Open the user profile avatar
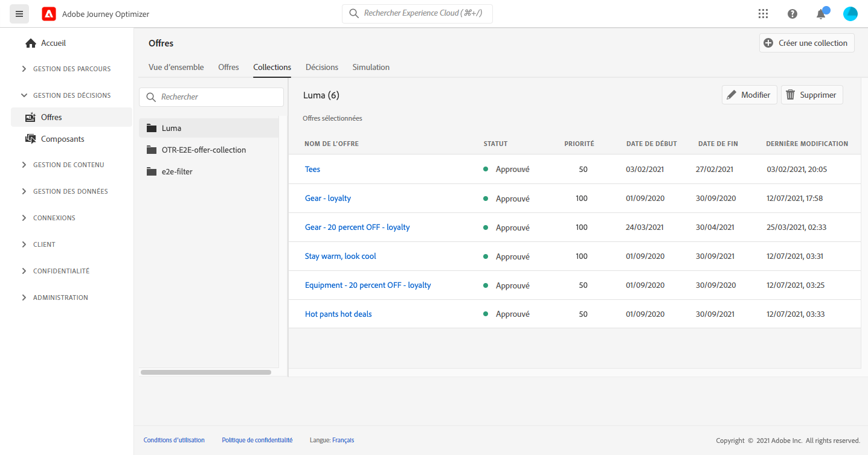 pyautogui.click(x=850, y=14)
